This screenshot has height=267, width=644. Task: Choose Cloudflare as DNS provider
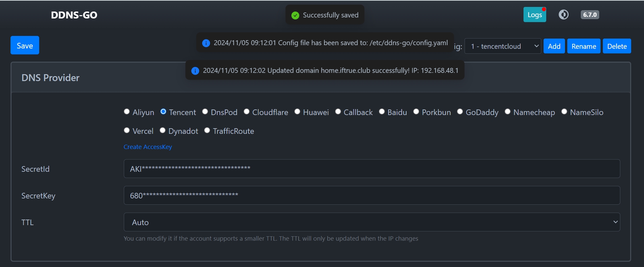(247, 112)
